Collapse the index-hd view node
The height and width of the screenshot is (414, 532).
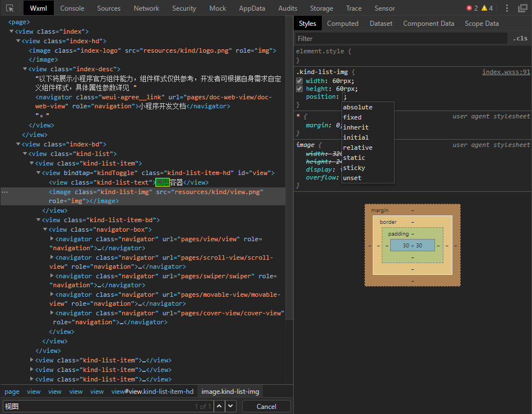pos(18,41)
